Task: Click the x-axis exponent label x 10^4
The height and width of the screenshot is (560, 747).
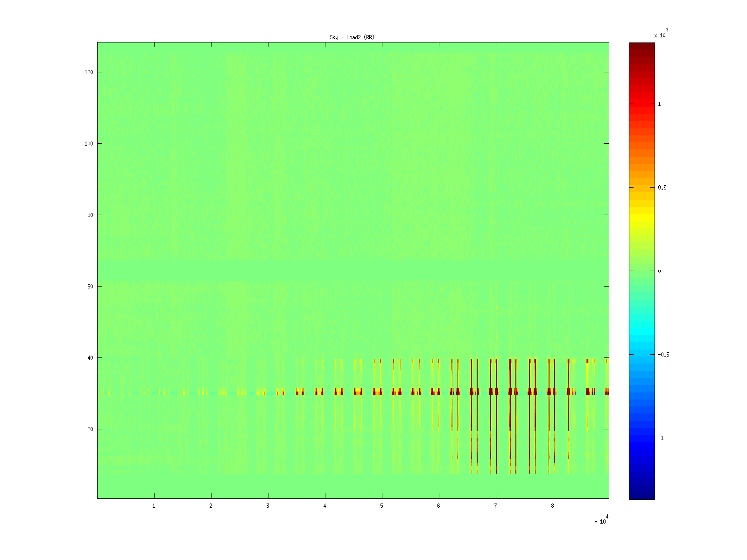Action: coord(601,520)
